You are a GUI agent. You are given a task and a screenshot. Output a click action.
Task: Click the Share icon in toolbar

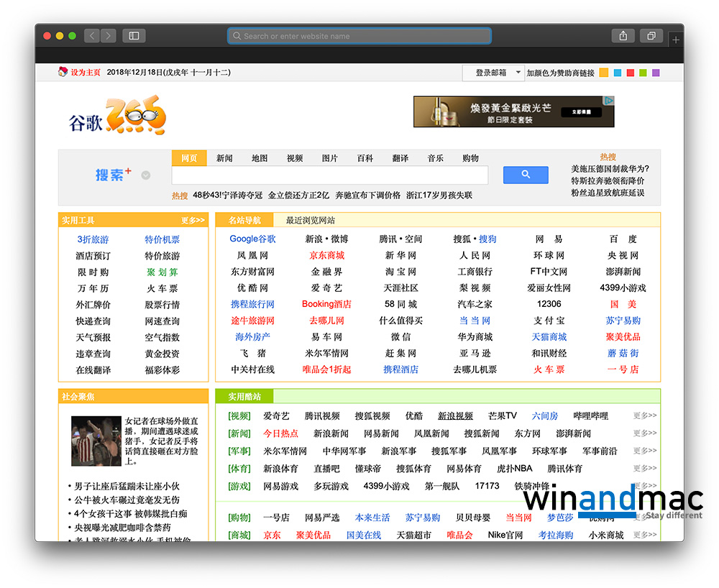[623, 35]
